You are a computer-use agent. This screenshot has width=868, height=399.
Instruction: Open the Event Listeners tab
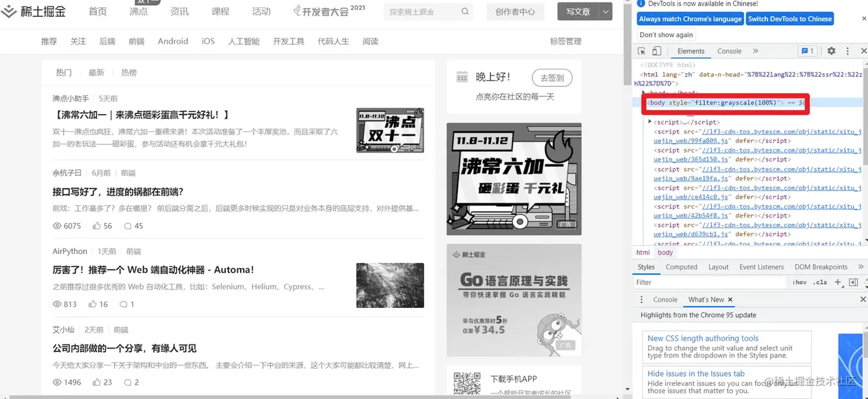click(x=761, y=267)
